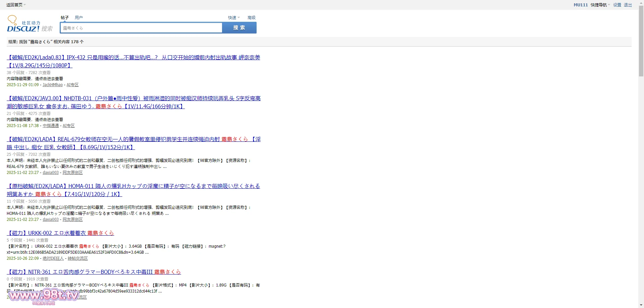Viewport: 644px width, 308px height.
Task: Visit the 转帖交流区 forum under URKK-002 result
Action: coord(77,258)
